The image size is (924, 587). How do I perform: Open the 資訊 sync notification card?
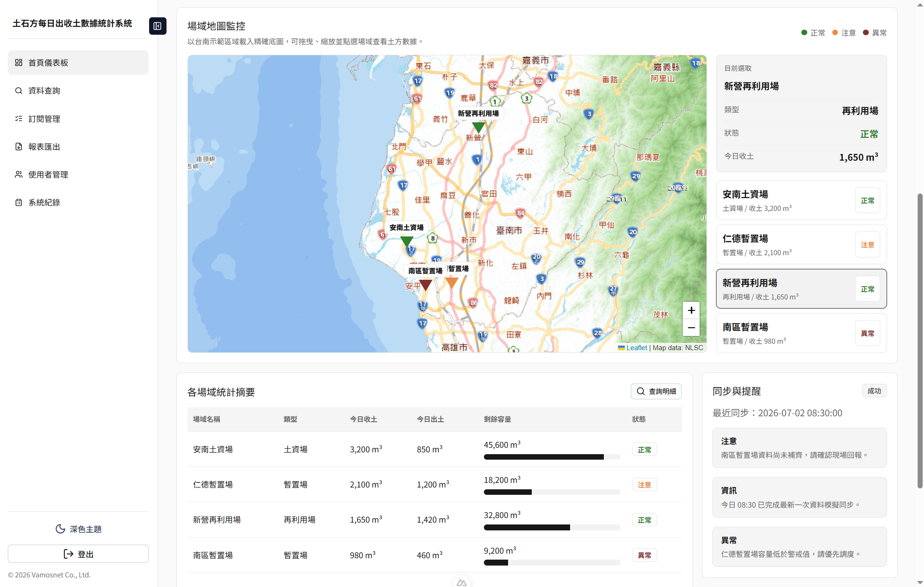point(799,497)
